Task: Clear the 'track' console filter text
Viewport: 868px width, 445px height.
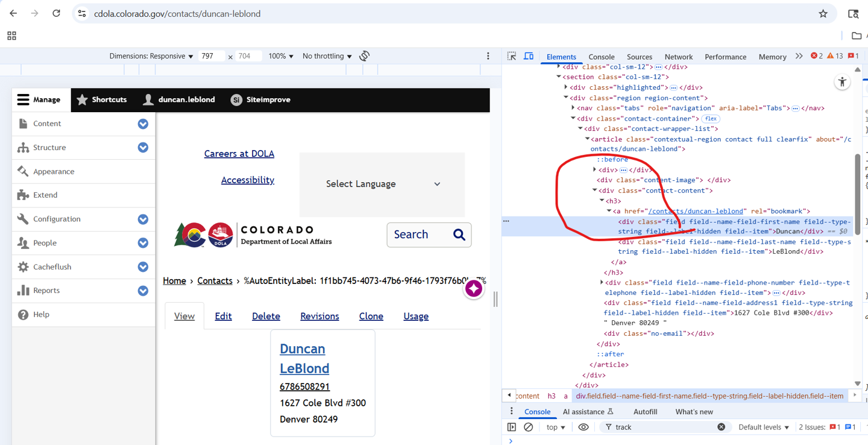Action: point(721,427)
